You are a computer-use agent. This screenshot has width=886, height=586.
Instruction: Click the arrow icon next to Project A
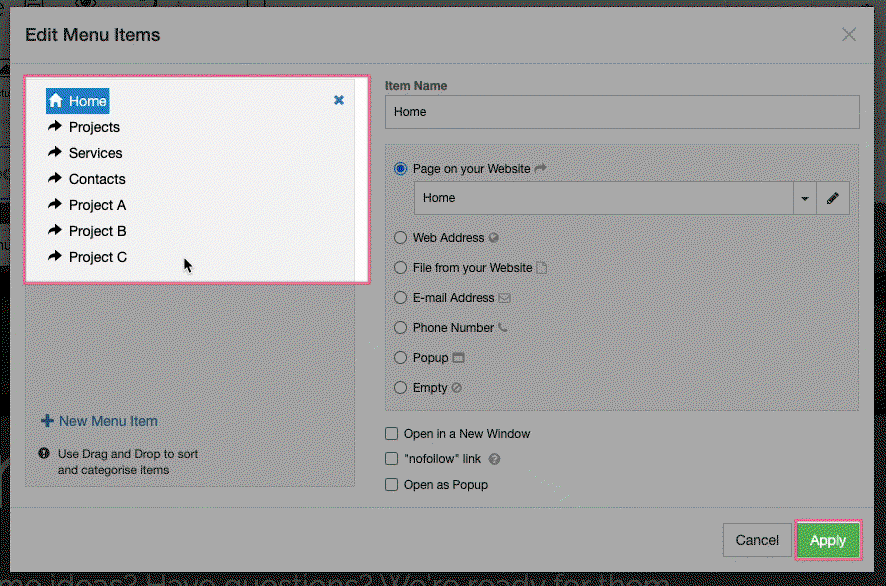click(55, 205)
